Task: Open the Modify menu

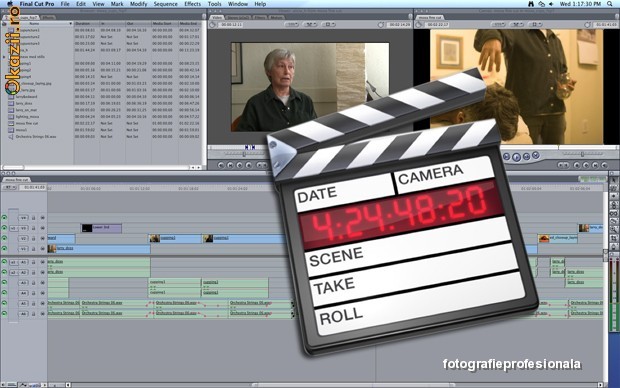Action: 138,4
